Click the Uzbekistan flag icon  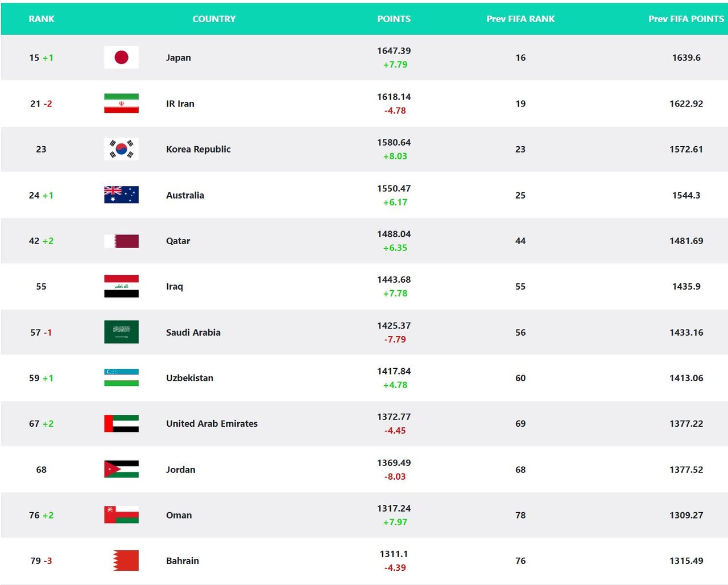point(121,378)
